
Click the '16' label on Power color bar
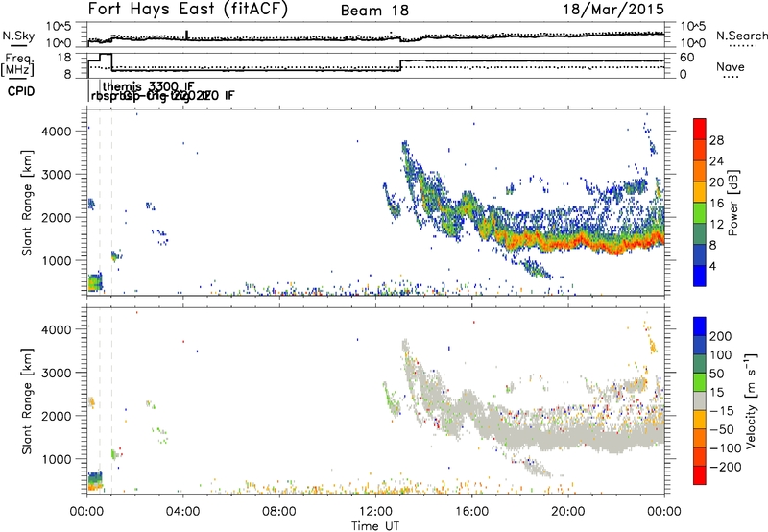pos(716,204)
